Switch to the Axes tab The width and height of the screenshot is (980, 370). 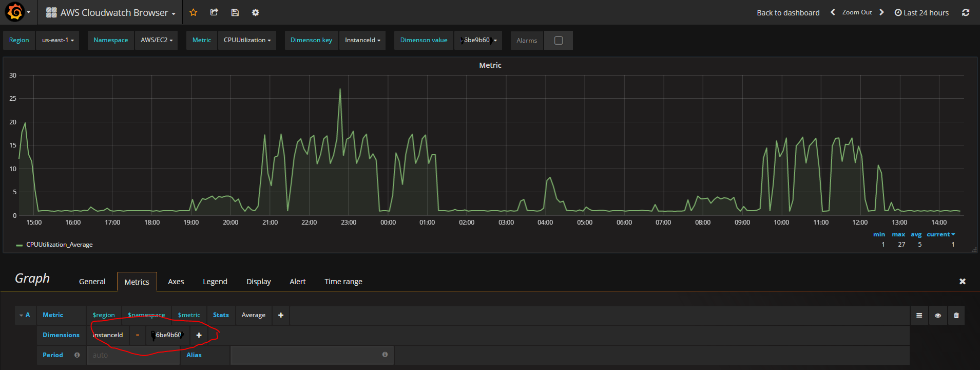click(176, 282)
